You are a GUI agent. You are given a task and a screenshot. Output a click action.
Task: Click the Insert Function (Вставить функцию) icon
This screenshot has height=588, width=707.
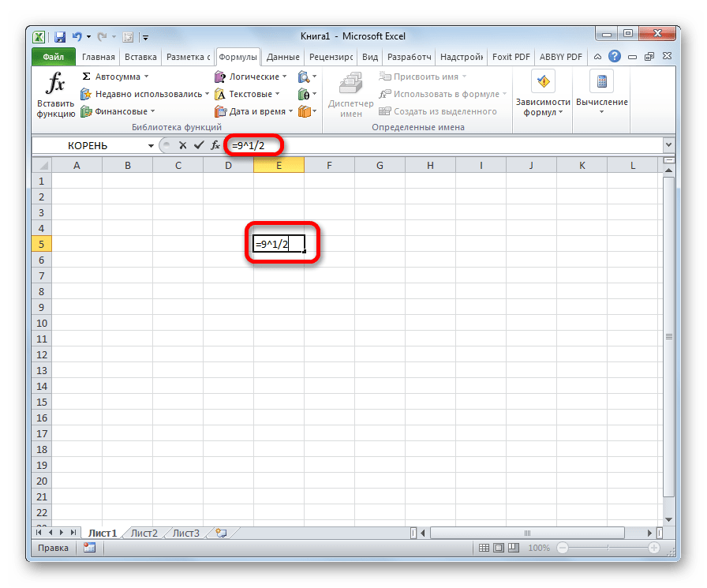(x=55, y=94)
